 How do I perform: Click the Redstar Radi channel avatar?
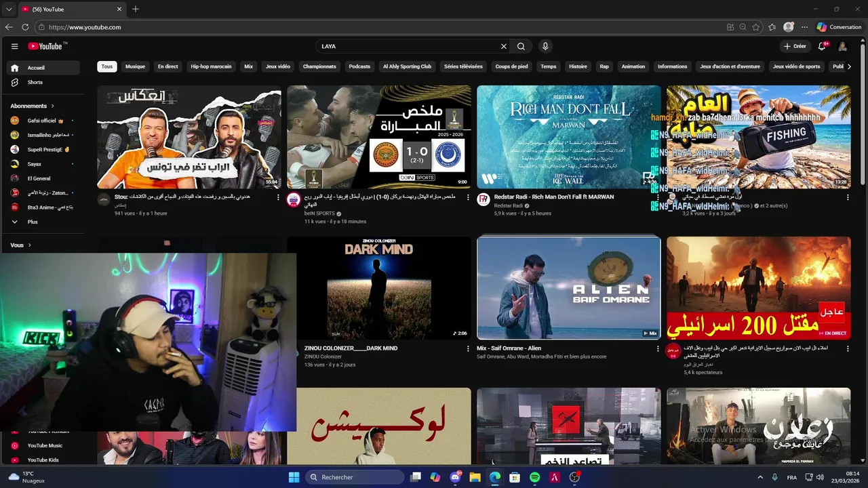point(484,199)
